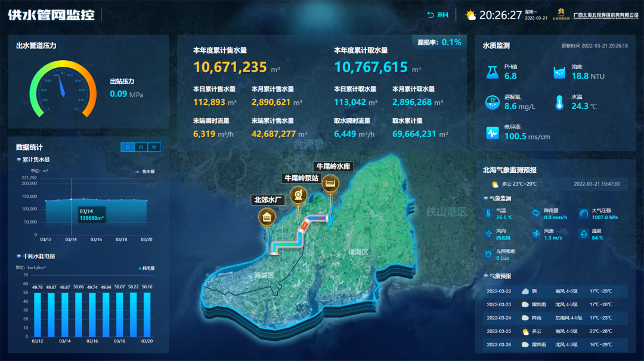This screenshot has height=361, width=644.
Task: Click the 0.09 MPa pressure reading
Action: tap(126, 94)
